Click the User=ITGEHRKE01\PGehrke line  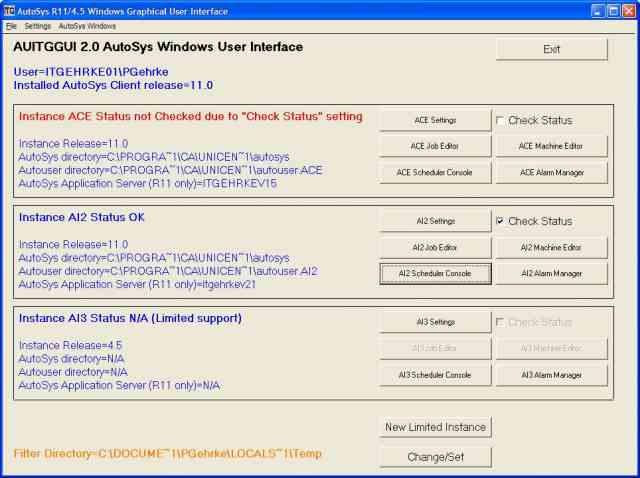pos(91,72)
